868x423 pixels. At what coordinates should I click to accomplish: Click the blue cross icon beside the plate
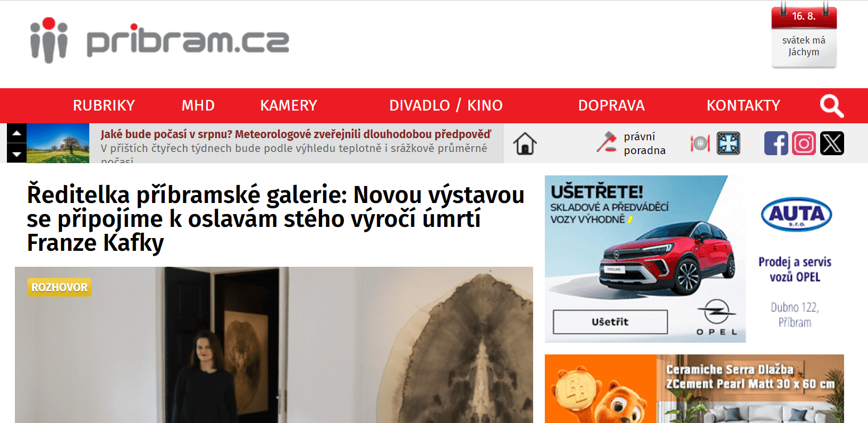coord(728,143)
